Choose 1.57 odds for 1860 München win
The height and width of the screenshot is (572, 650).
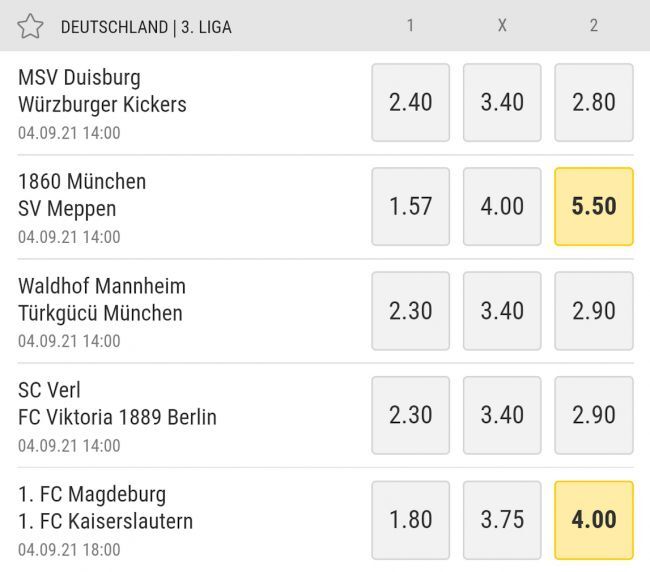point(410,206)
